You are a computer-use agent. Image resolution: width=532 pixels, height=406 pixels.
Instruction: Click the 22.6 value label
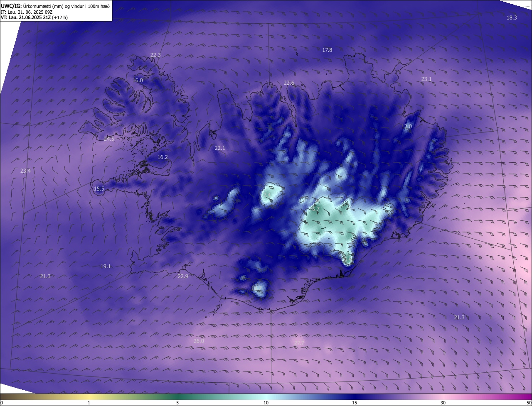tap(289, 83)
